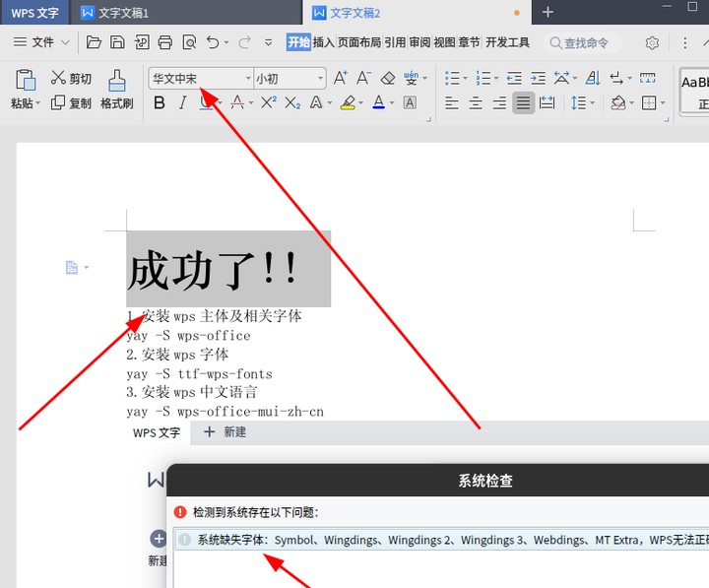Toggle Bold formatting
The height and width of the screenshot is (588, 709).
coord(160,103)
